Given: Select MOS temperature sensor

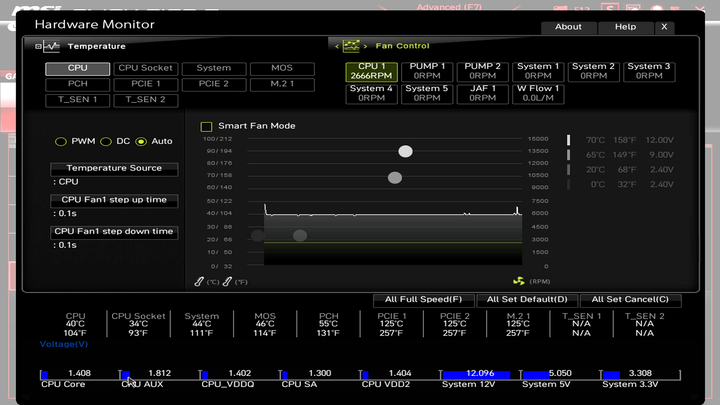Looking at the screenshot, I should point(282,68).
